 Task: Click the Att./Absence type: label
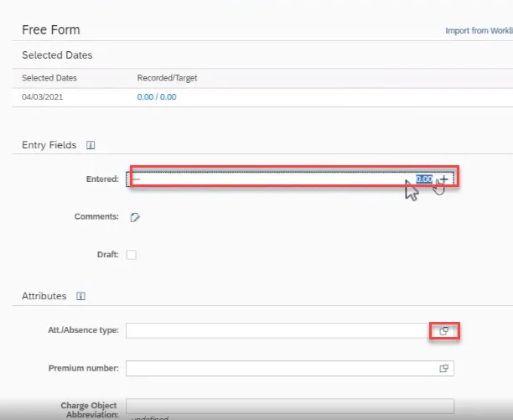(x=84, y=330)
